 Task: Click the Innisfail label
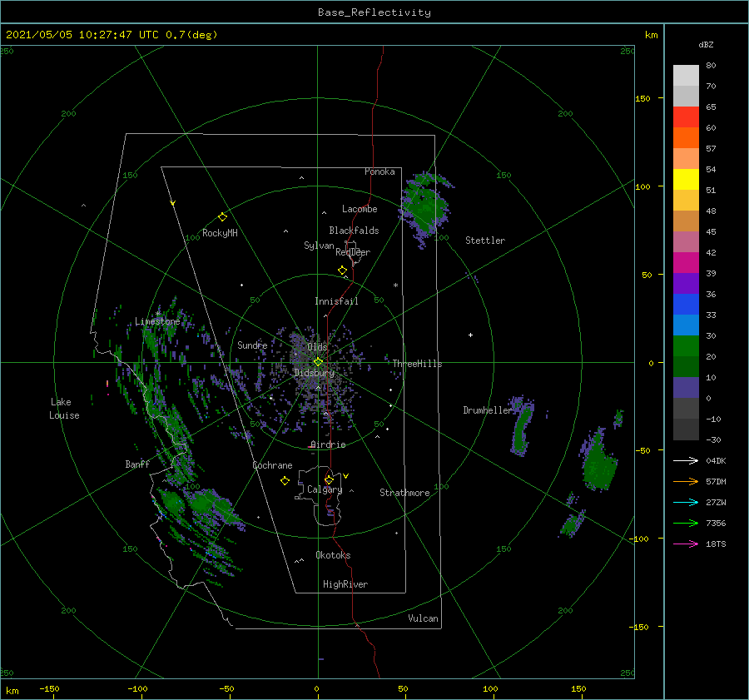click(x=336, y=301)
